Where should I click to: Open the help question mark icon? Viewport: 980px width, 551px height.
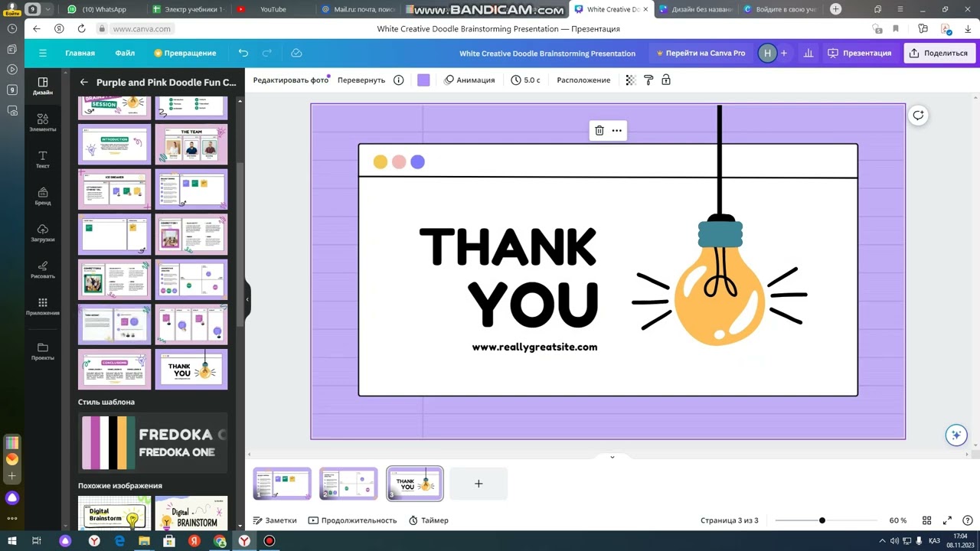coord(966,520)
